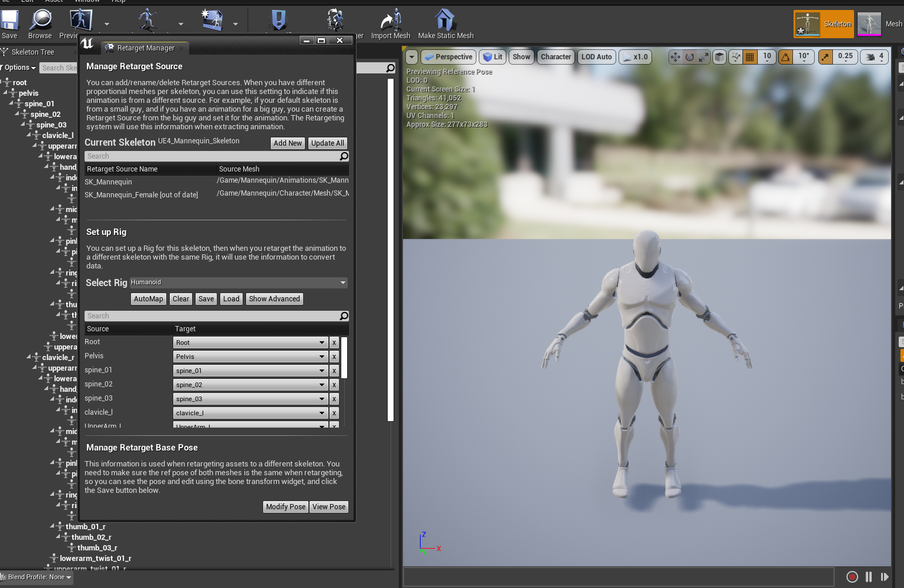Switch to Mesh editor mode

880,24
